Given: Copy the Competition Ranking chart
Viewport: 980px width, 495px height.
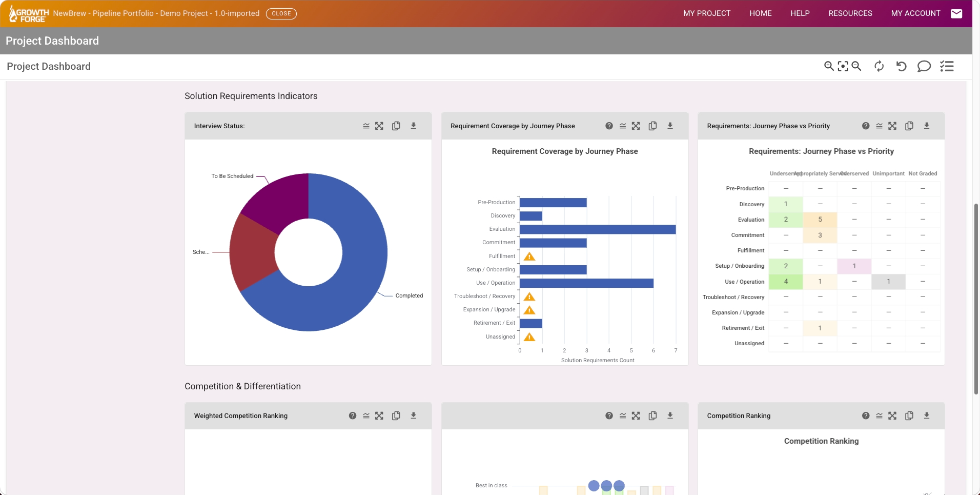Looking at the screenshot, I should click(909, 415).
